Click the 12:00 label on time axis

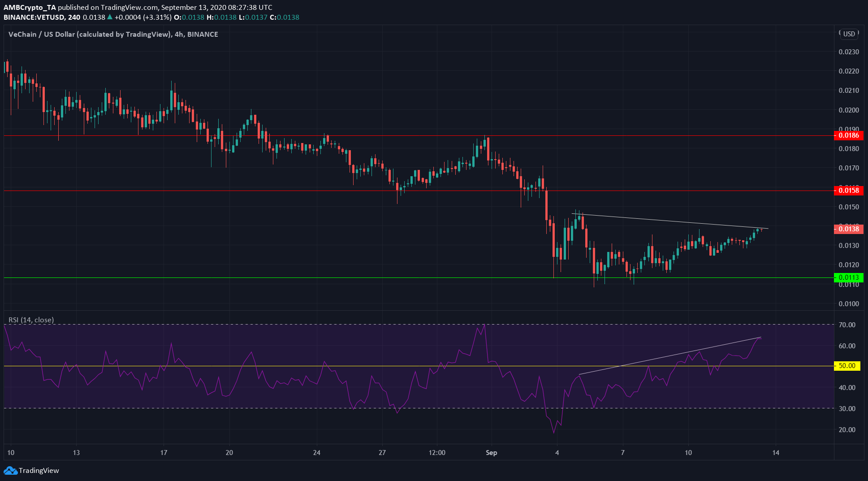[x=437, y=453]
